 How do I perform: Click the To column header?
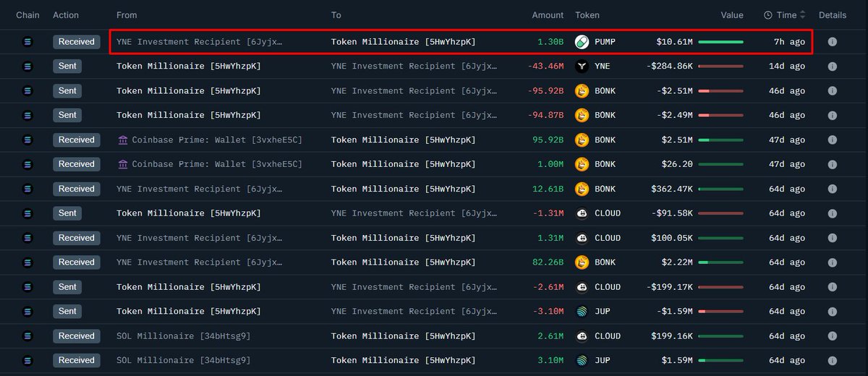click(x=336, y=15)
